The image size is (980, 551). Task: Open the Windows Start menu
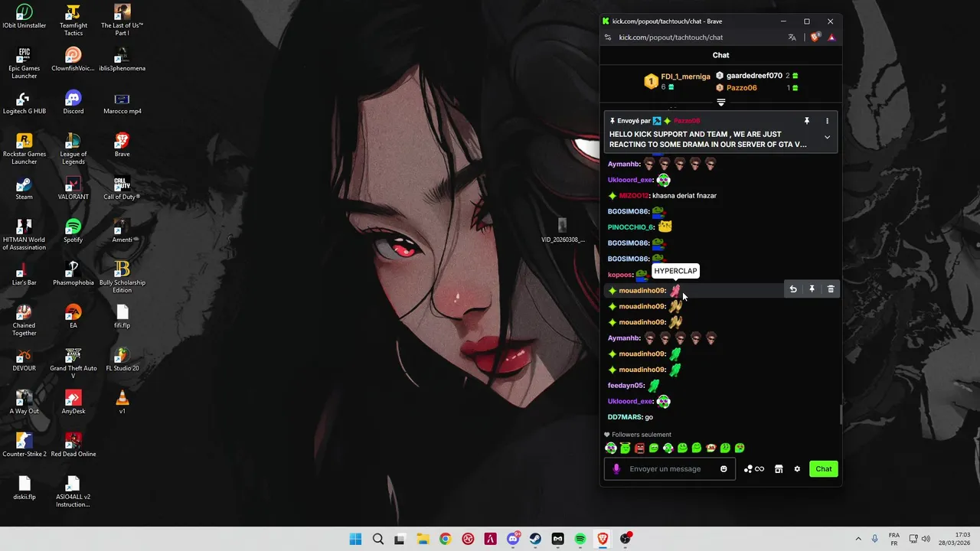[x=355, y=539]
